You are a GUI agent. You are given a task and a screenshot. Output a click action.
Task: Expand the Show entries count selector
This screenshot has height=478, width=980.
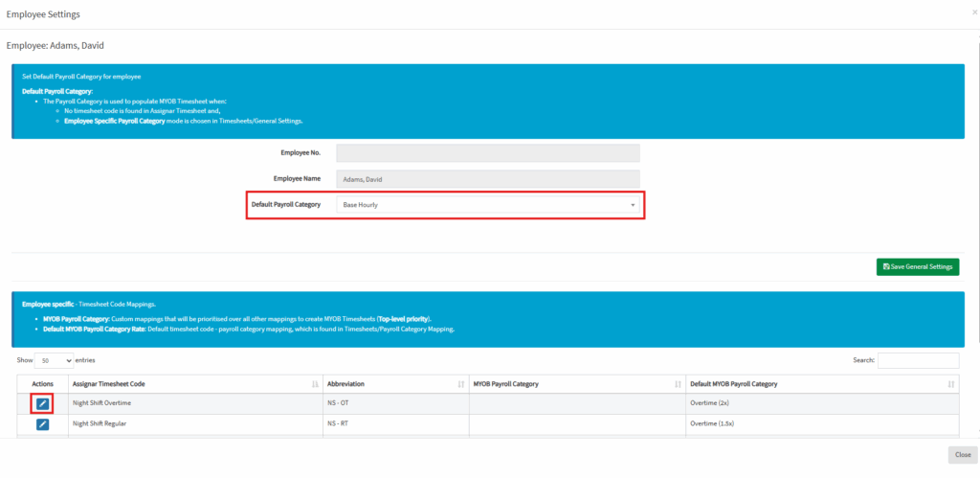54,360
